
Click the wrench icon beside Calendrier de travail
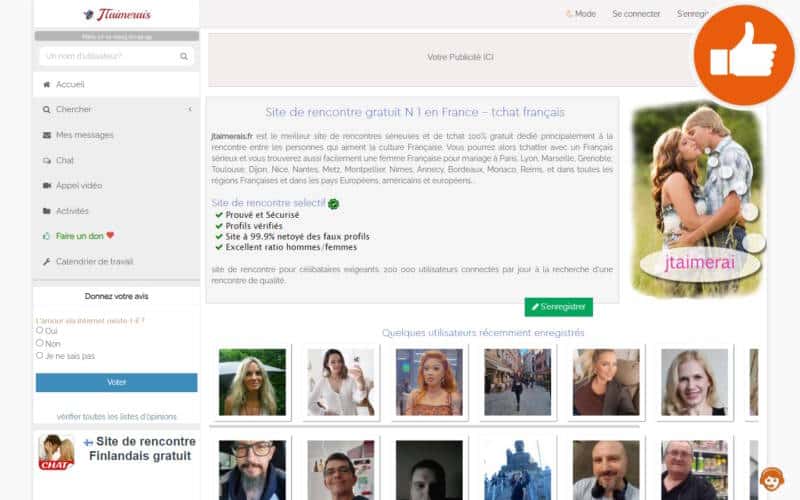[x=46, y=261]
